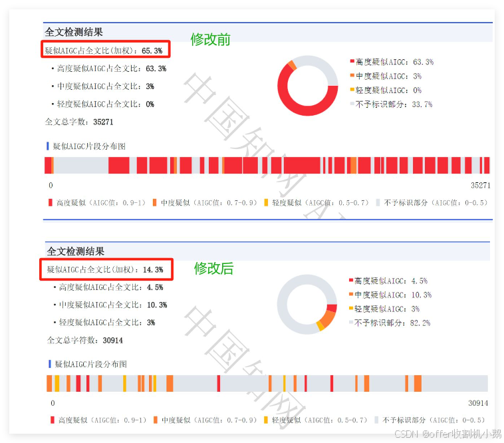Click the 全文检测结果 title above the 65.3% line

point(74,32)
